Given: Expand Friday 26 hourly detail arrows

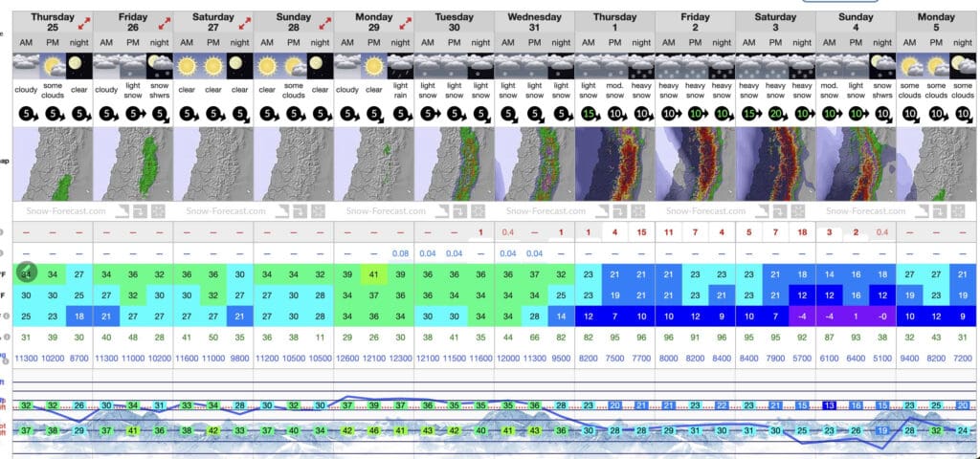Looking at the screenshot, I should pyautogui.click(x=163, y=22).
